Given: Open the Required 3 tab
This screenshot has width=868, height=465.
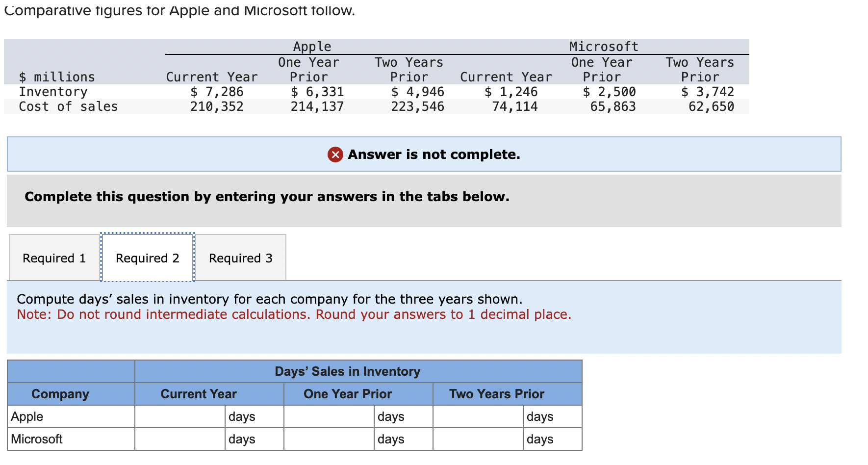Looking at the screenshot, I should [x=240, y=258].
